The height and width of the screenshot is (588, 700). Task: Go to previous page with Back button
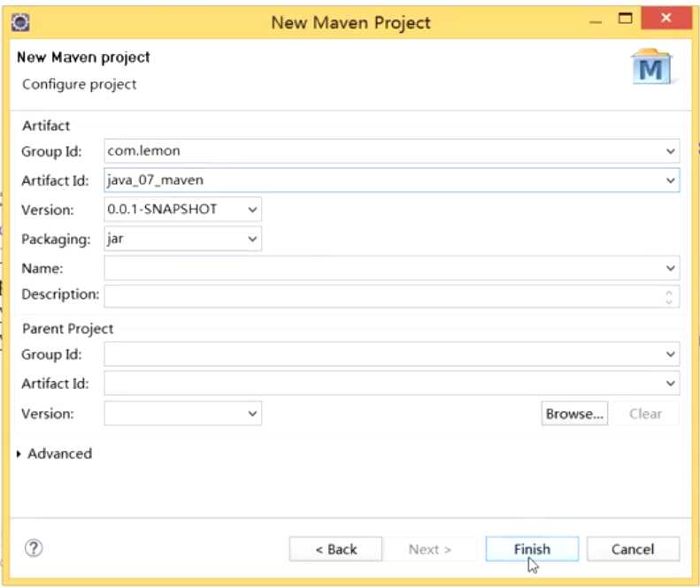tap(335, 549)
